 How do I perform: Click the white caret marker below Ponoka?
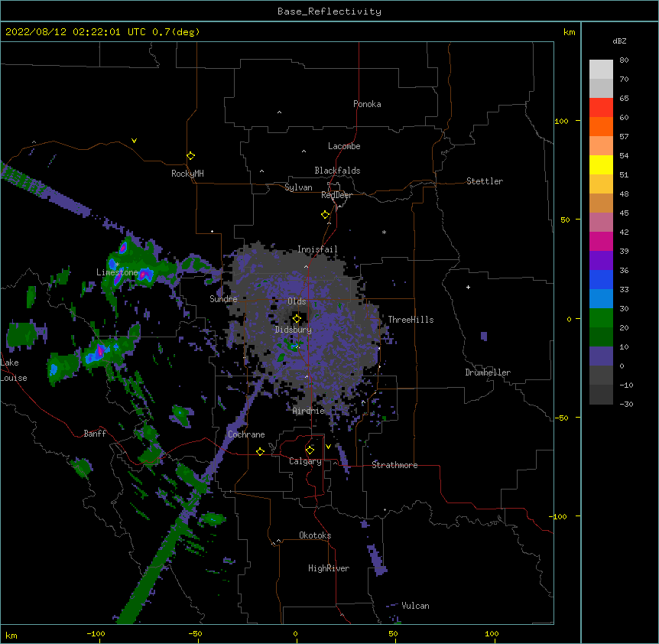pyautogui.click(x=280, y=112)
